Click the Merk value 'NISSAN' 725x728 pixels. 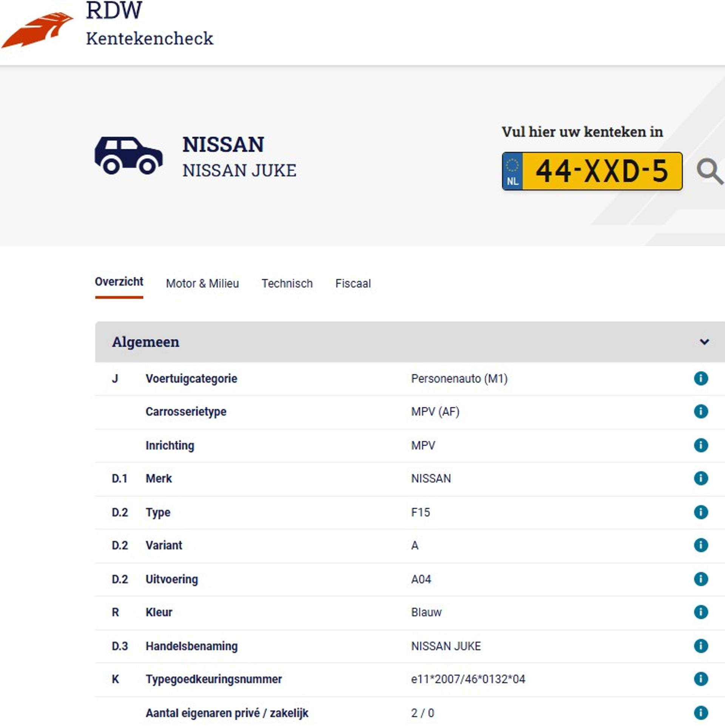(431, 479)
